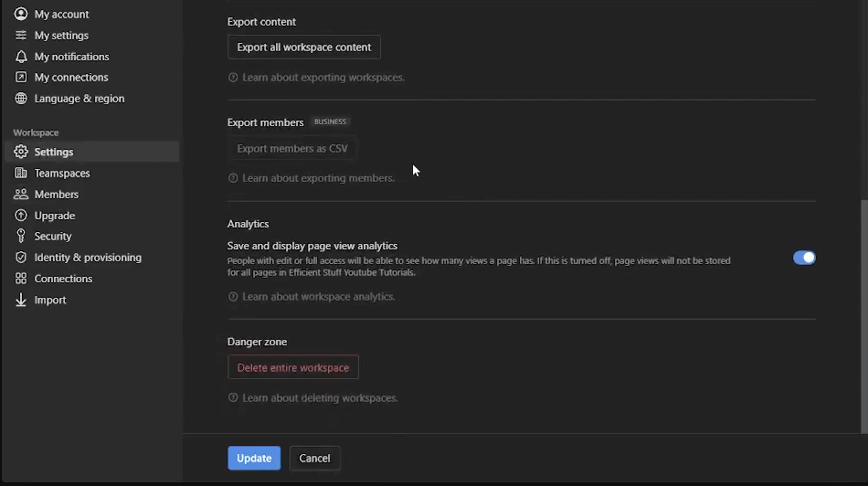Click the Security key icon
Viewport: 868px width, 486px height.
click(x=20, y=237)
